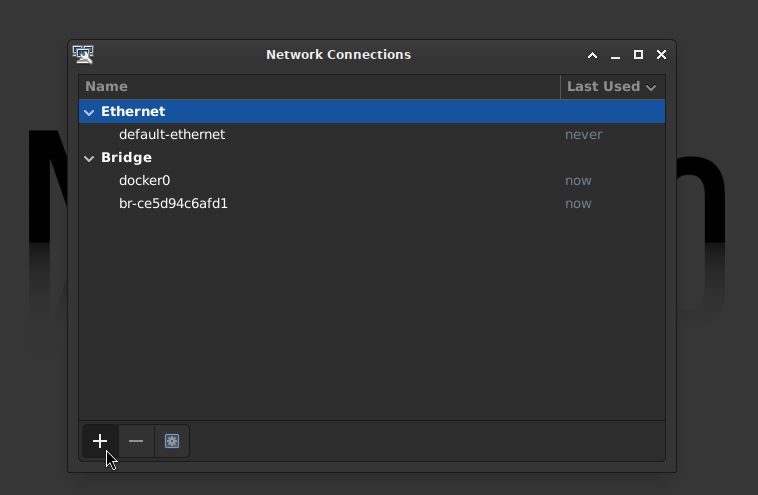Sort by the Last Used column header

(612, 87)
